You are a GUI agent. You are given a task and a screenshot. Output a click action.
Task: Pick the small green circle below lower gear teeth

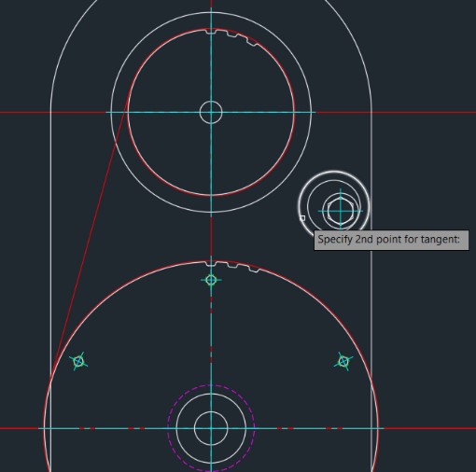[x=211, y=280]
